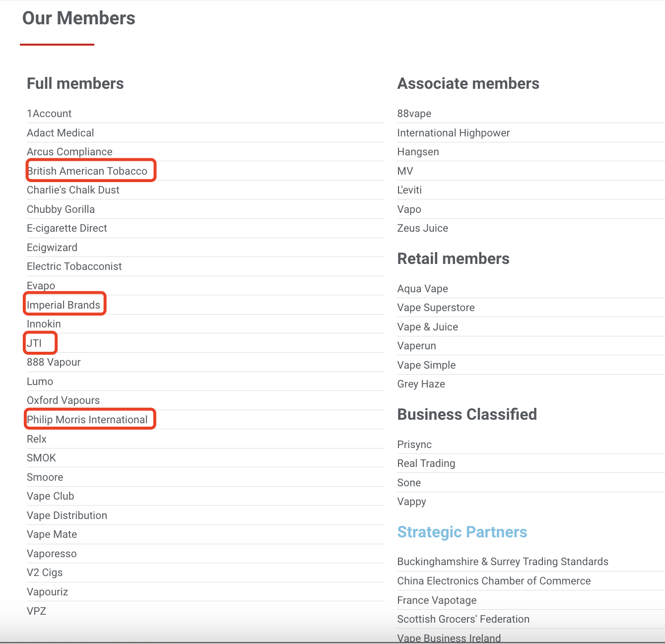Viewport: 665px width, 644px height.
Task: Click Zeus Juice in Associate members
Action: [422, 228]
